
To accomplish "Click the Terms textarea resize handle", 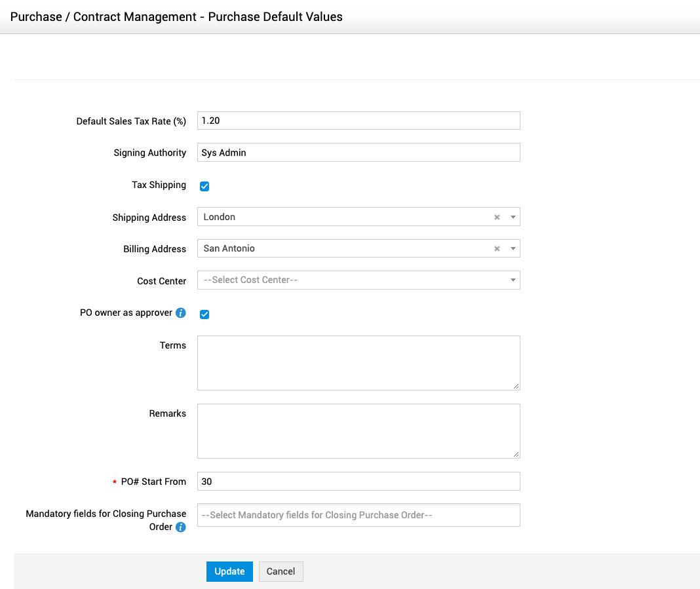I will tap(516, 387).
